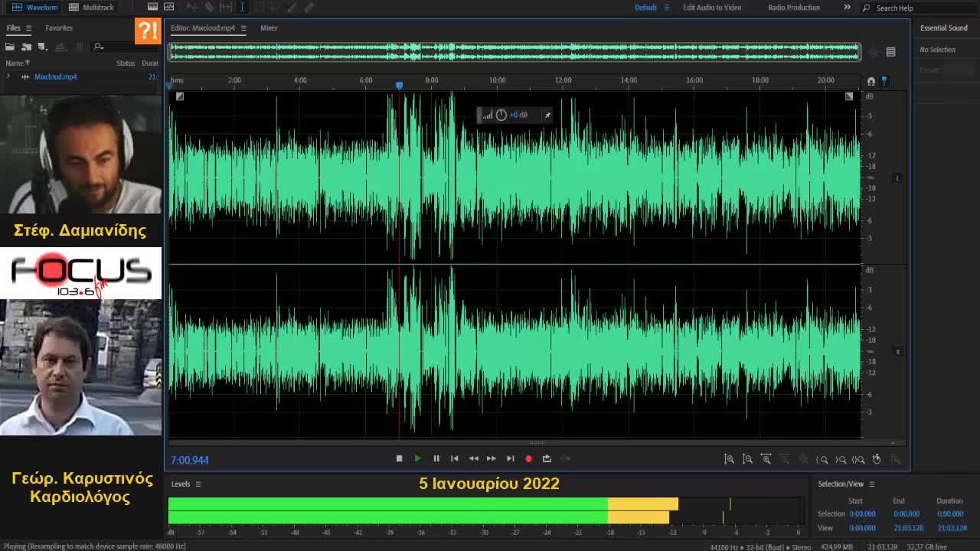Zoom in at in point
Viewport: 980px width, 551px height.
tap(822, 459)
